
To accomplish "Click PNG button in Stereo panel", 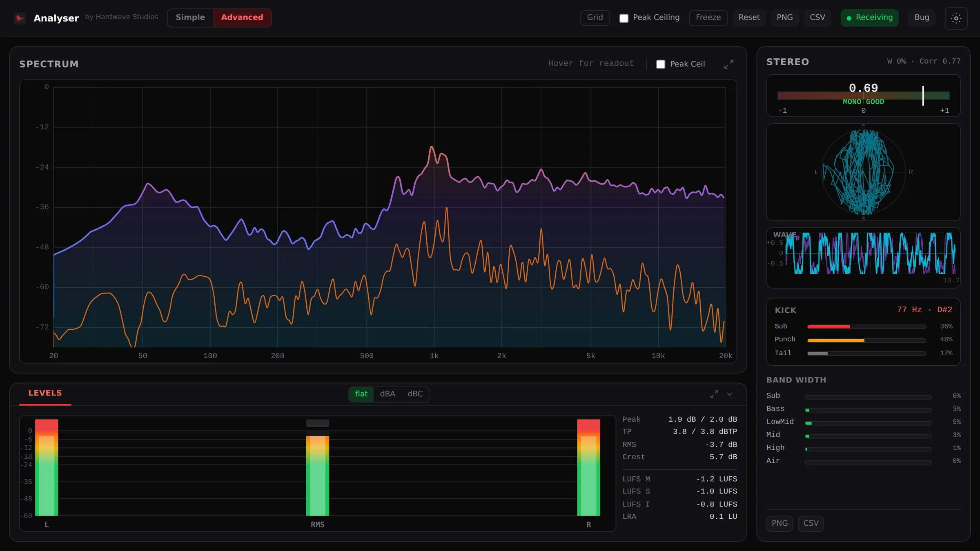I will coord(780,523).
